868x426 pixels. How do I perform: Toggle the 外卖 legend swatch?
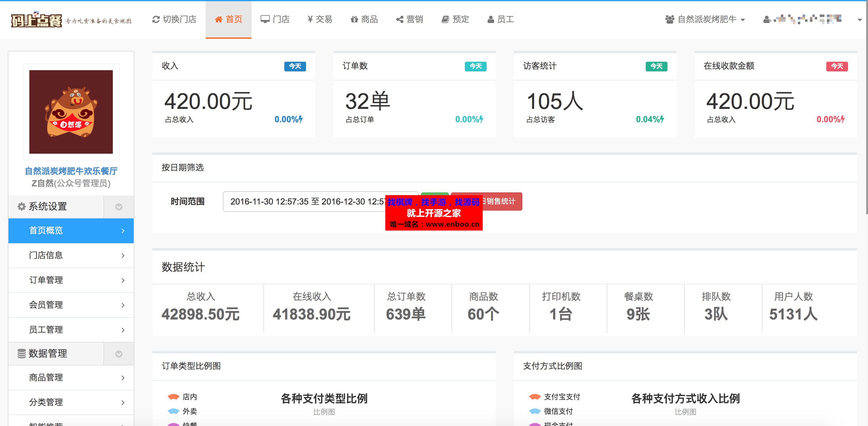(174, 411)
